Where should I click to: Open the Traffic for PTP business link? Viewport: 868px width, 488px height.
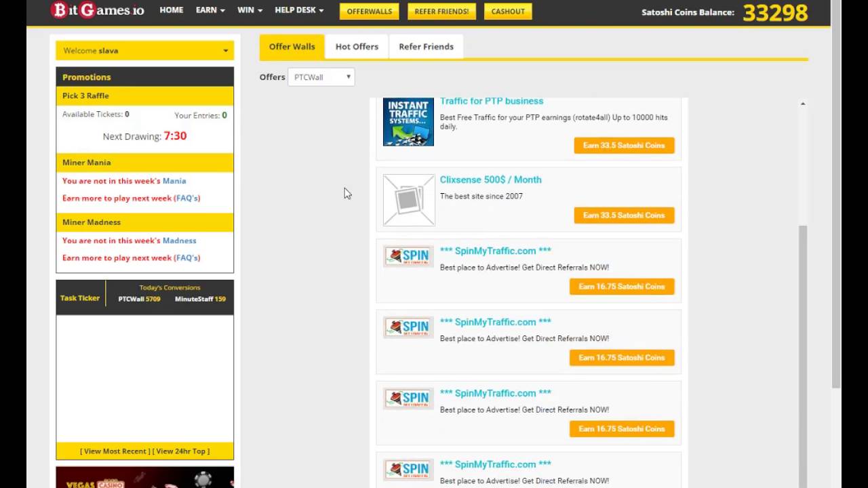point(492,101)
